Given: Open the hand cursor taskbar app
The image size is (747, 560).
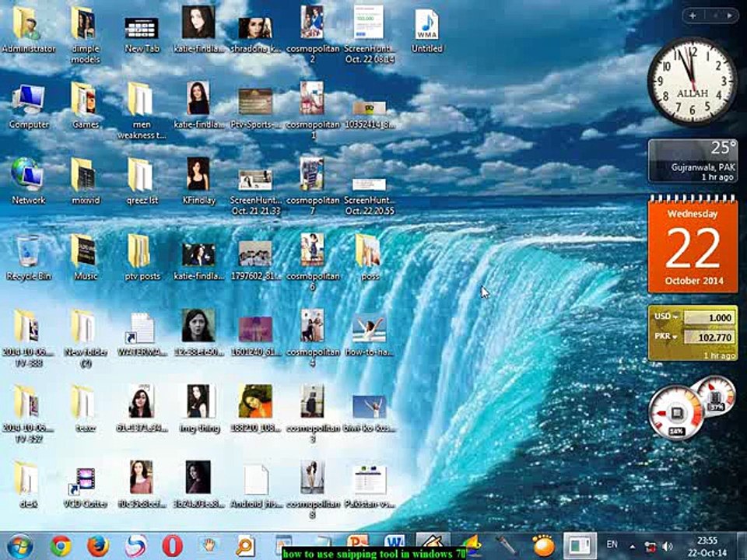Looking at the screenshot, I should (x=209, y=544).
